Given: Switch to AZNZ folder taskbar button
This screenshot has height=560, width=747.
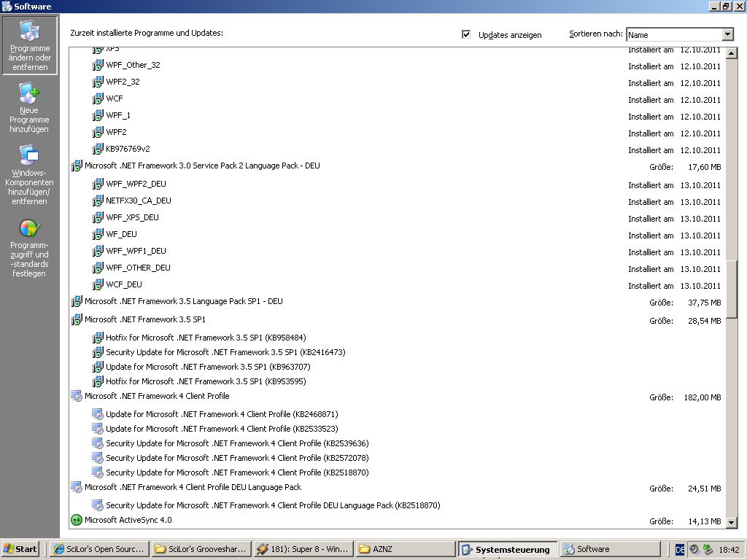Looking at the screenshot, I should 406,549.
